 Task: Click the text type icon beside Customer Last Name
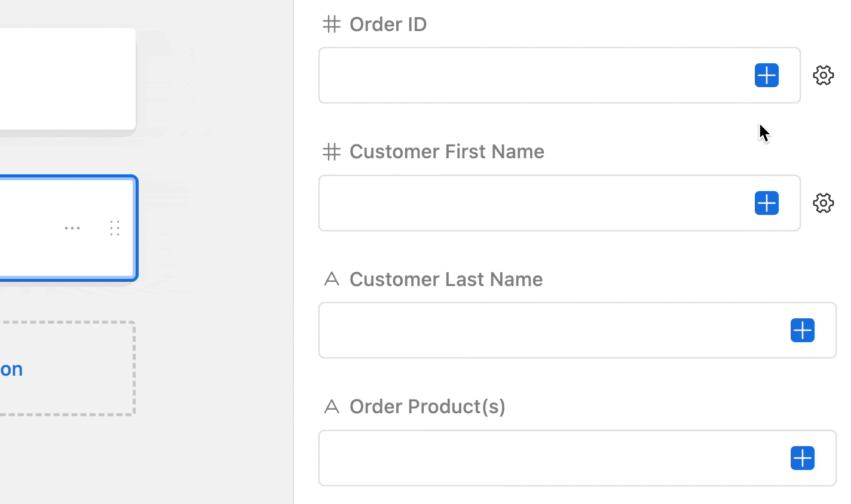pos(332,279)
